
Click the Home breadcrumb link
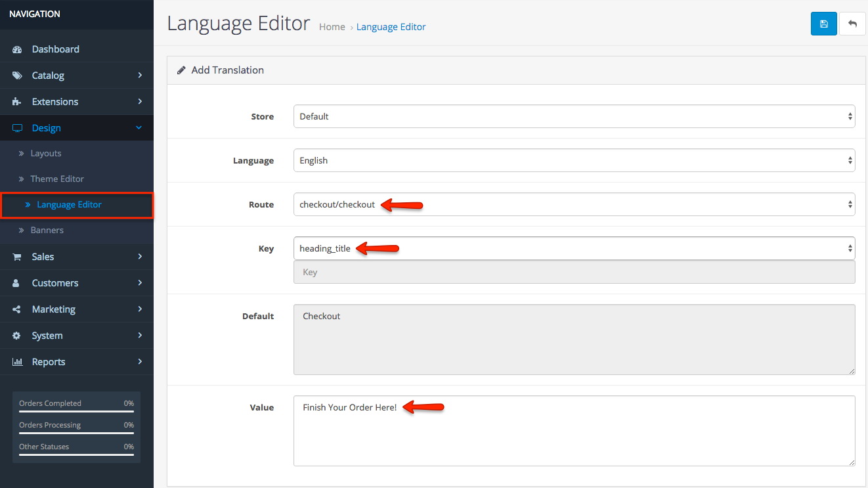pos(332,27)
